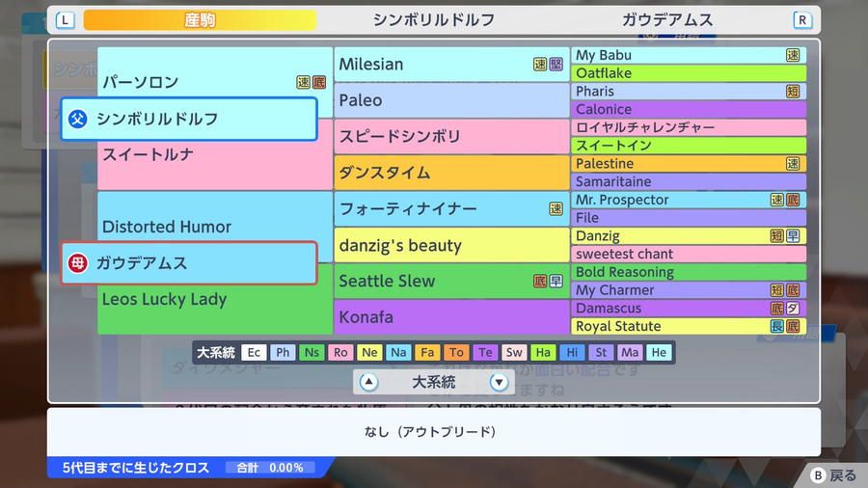Click the 速 icon on My Babu
This screenshot has height=488, width=868.
click(x=793, y=55)
